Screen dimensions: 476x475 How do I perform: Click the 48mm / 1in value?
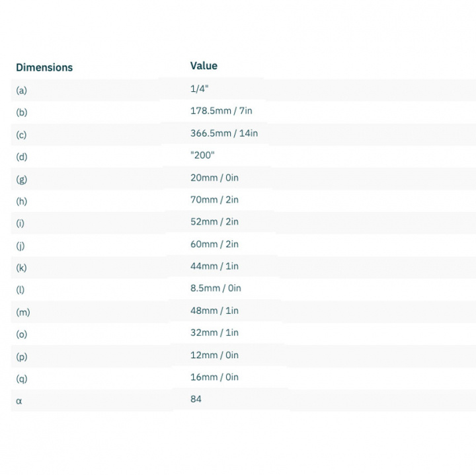pos(214,311)
